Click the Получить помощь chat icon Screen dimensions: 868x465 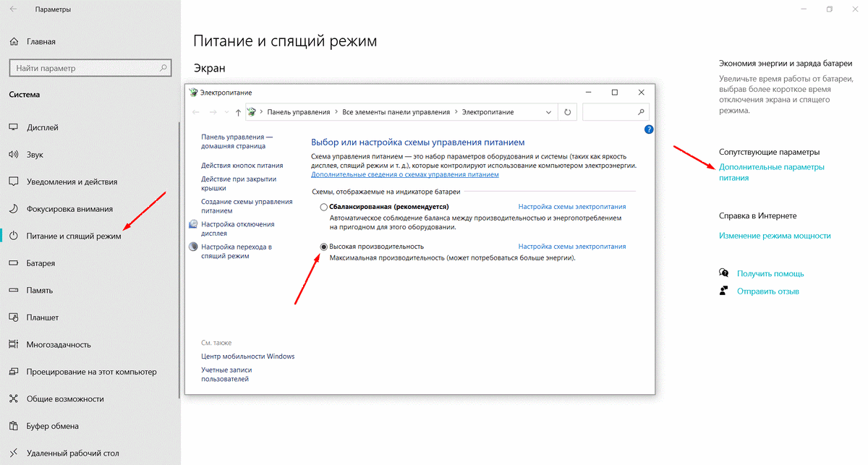pyautogui.click(x=724, y=273)
